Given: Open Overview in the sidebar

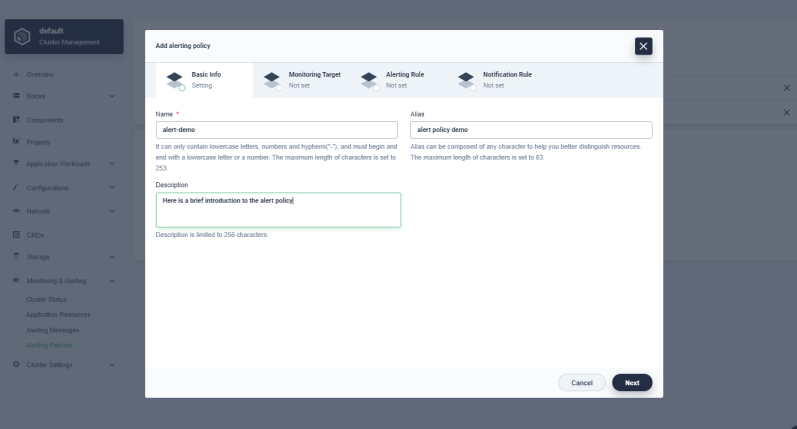Looking at the screenshot, I should pos(40,75).
